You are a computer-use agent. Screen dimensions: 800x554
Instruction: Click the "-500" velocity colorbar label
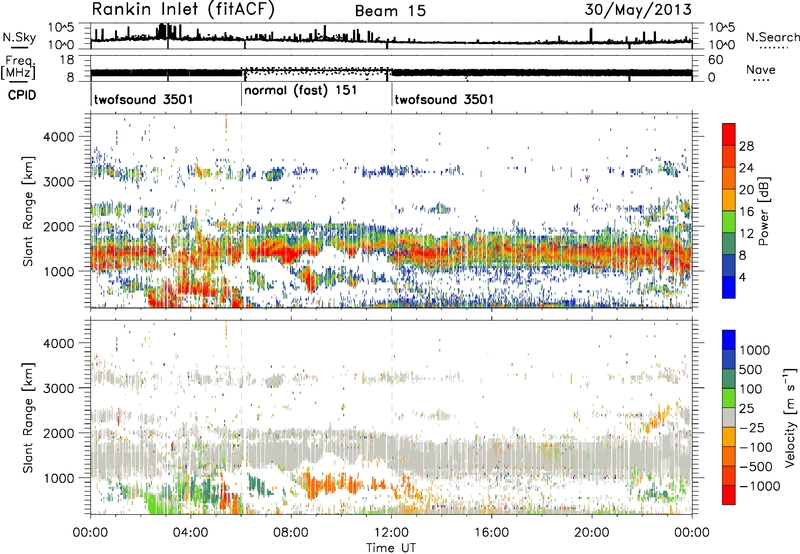click(x=755, y=467)
